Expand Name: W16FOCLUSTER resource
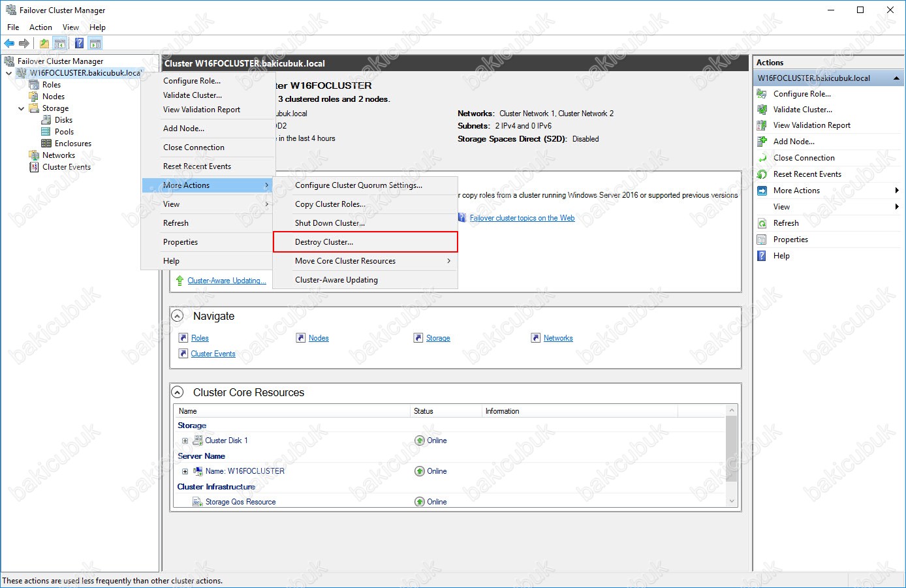Image resolution: width=906 pixels, height=588 pixels. click(x=185, y=471)
